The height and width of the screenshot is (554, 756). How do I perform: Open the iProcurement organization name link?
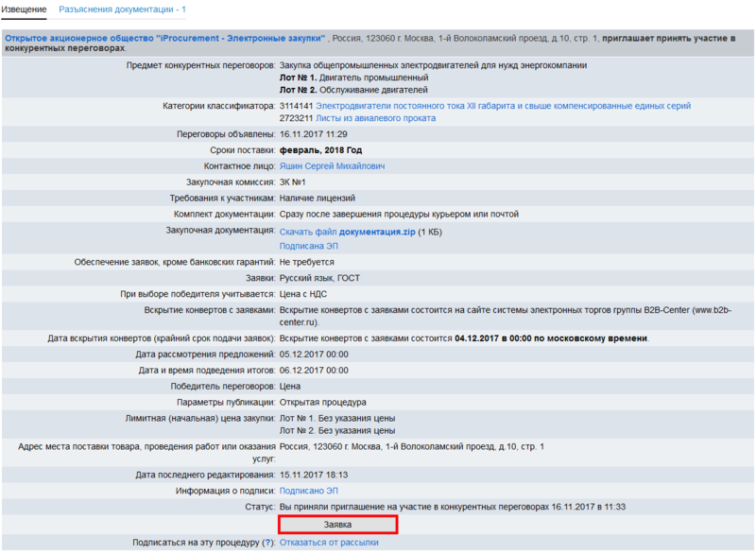pos(165,38)
